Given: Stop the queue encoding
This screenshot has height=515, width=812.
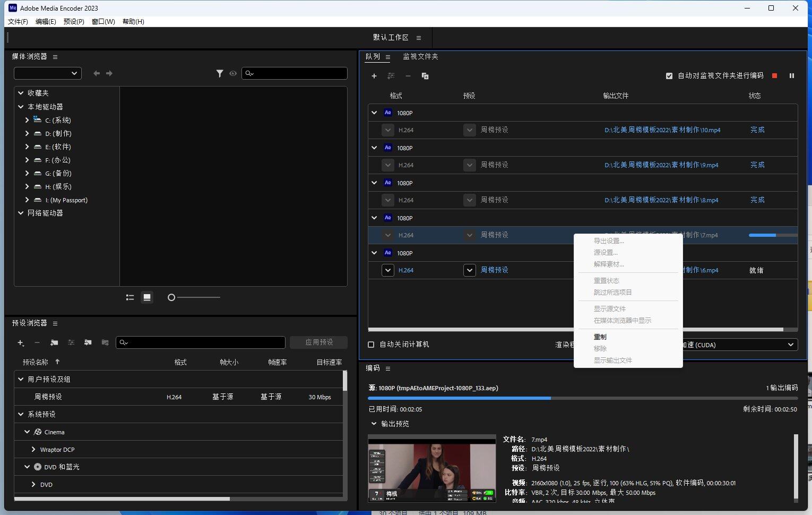Looking at the screenshot, I should (x=774, y=76).
